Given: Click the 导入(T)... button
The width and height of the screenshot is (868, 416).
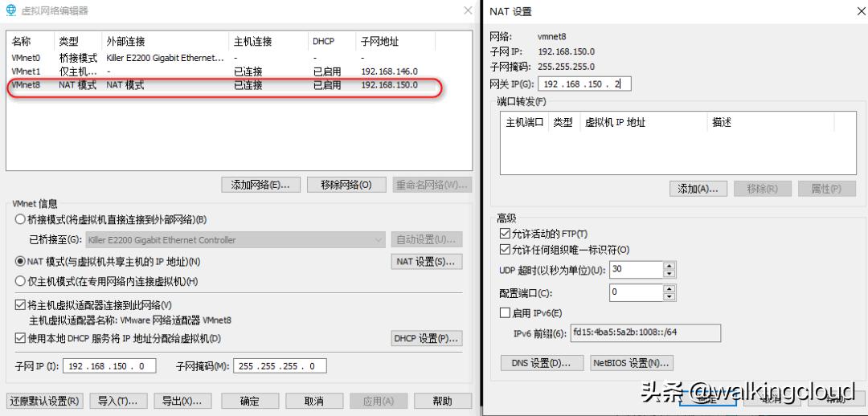Looking at the screenshot, I should click(118, 401).
